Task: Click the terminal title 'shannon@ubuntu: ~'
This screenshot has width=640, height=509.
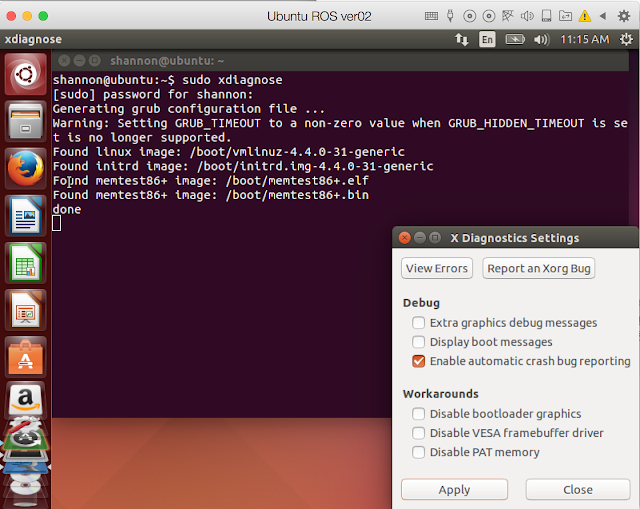Action: [x=167, y=61]
